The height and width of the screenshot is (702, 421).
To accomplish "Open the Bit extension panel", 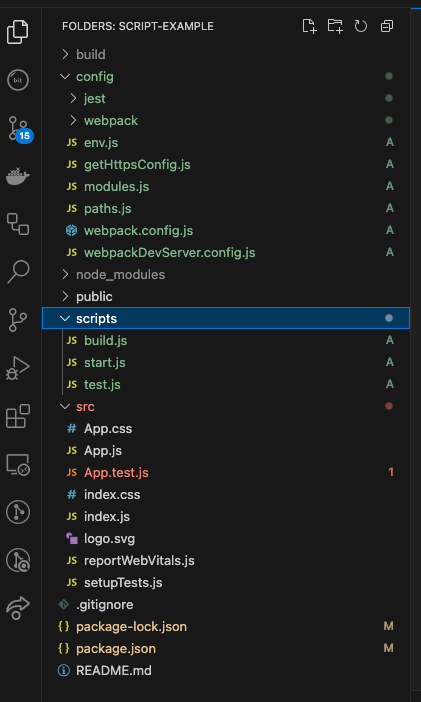I will point(18,81).
